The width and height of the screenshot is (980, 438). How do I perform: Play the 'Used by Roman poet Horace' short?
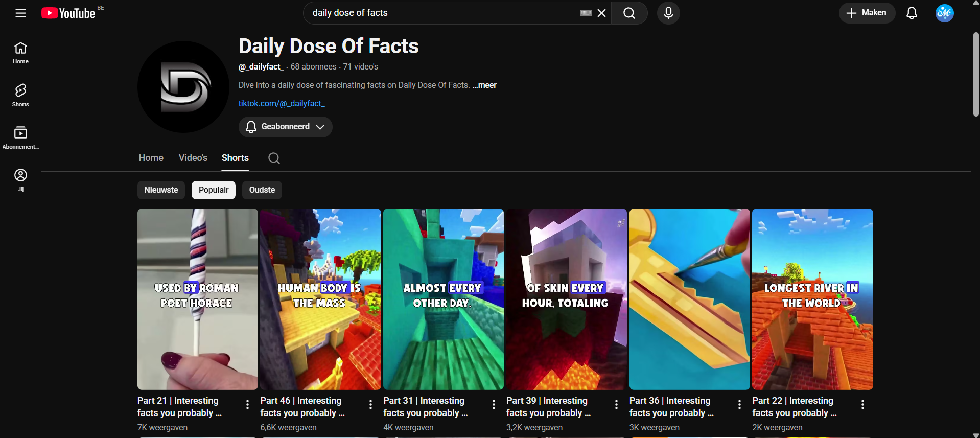coord(198,299)
